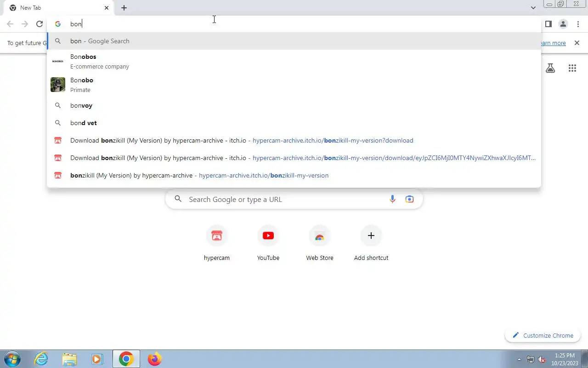588x368 pixels.
Task: Expand the tab search chevron
Action: pyautogui.click(x=533, y=8)
